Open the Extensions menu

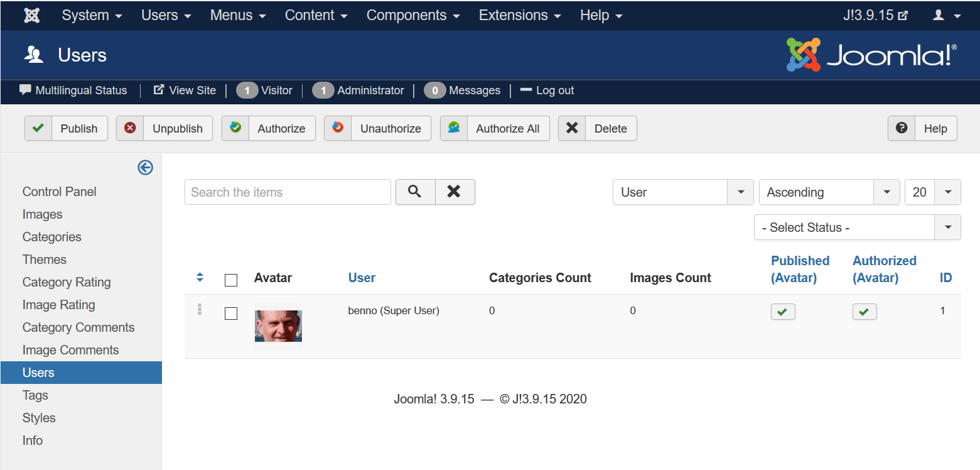click(519, 15)
